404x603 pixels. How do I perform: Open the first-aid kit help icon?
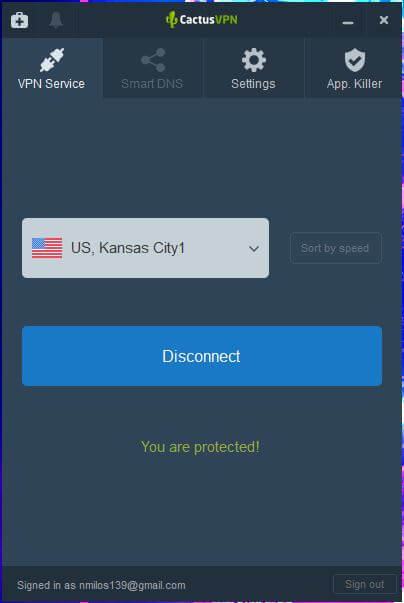pyautogui.click(x=19, y=20)
